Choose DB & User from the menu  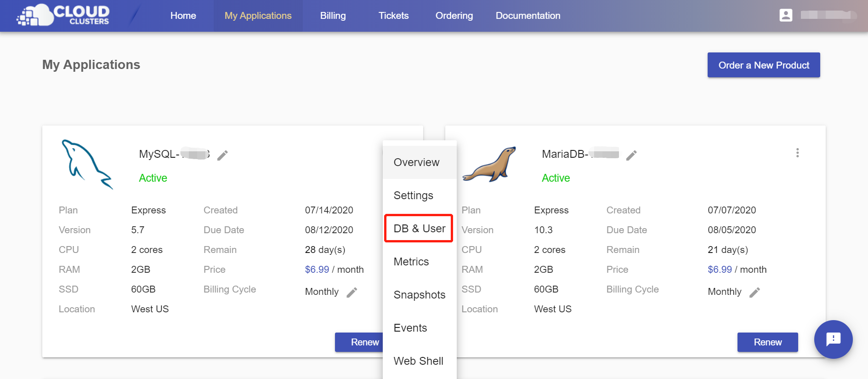coord(420,229)
